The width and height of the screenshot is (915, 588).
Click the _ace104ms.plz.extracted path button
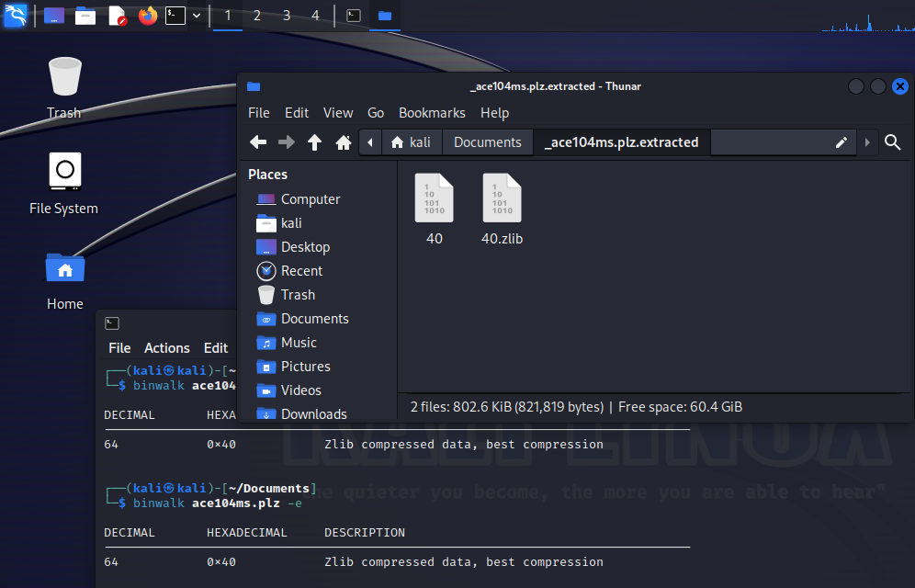click(x=621, y=142)
